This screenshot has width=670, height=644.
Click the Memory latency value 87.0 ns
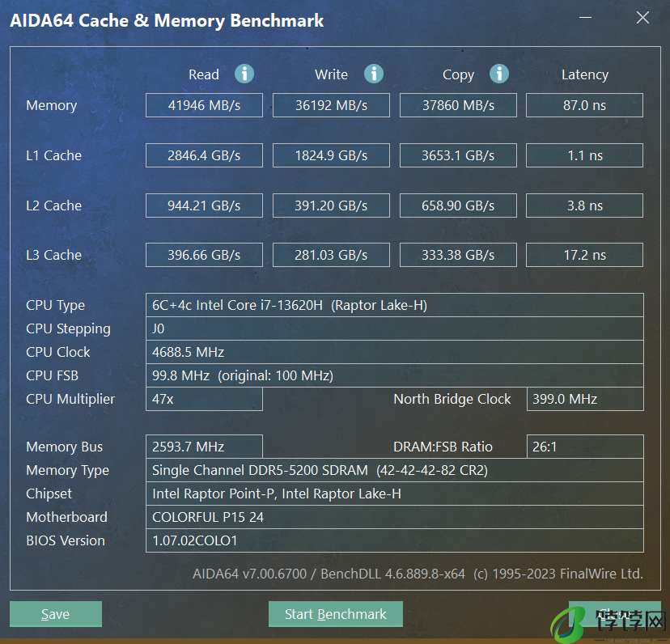click(584, 105)
